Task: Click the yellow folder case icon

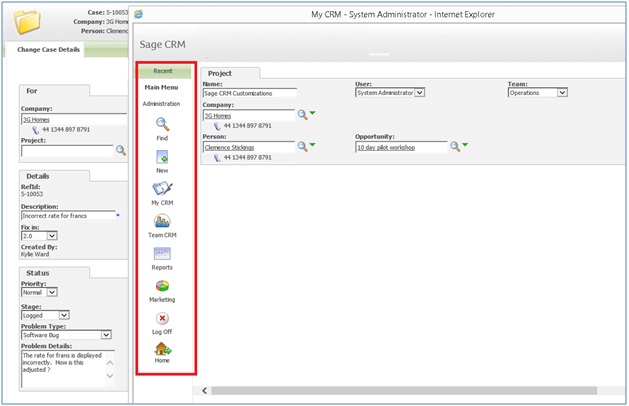Action: pyautogui.click(x=27, y=21)
